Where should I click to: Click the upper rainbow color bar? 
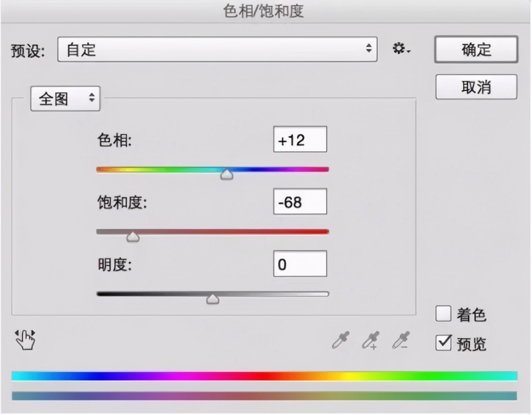pos(264,376)
